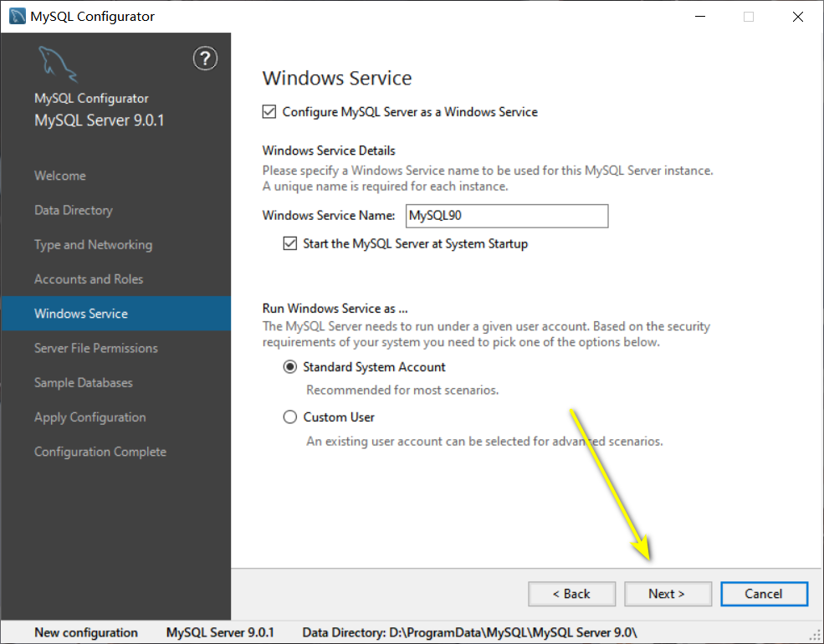
Task: Click the Windows Service Name field
Action: tap(507, 216)
